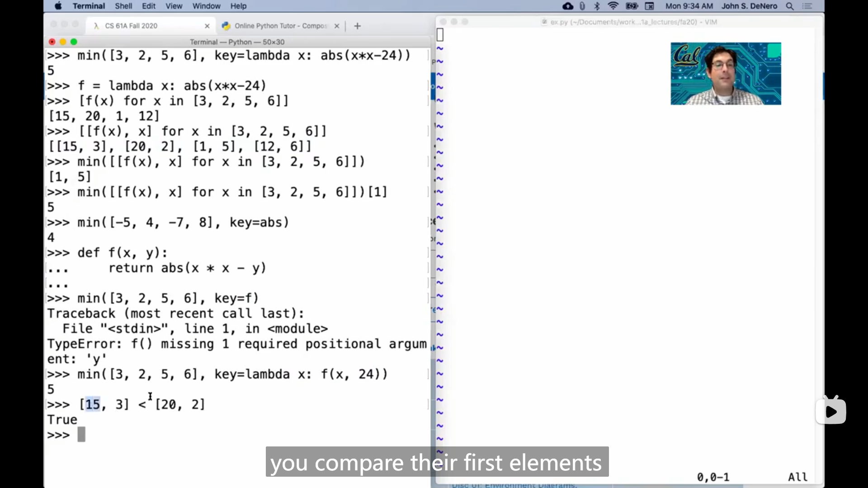868x488 pixels.
Task: Open the Apple menu
Action: click(58, 6)
